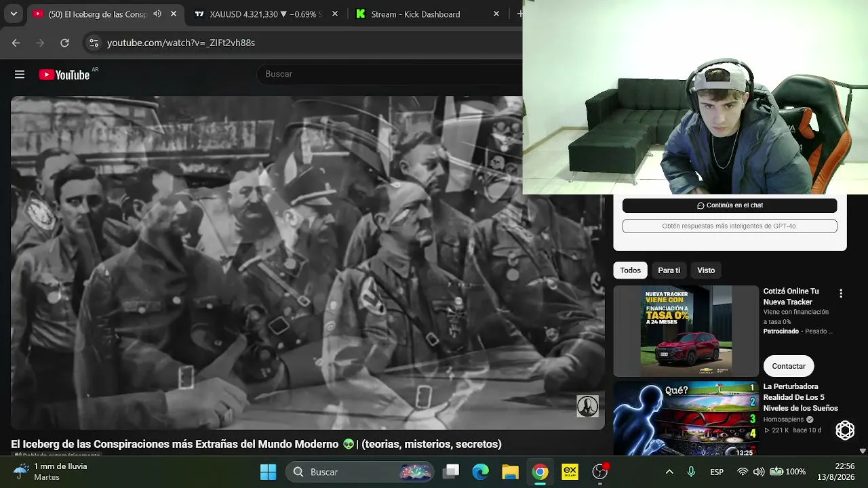The image size is (868, 488).
Task: Open Wi-Fi network settings in tray
Action: pyautogui.click(x=743, y=472)
